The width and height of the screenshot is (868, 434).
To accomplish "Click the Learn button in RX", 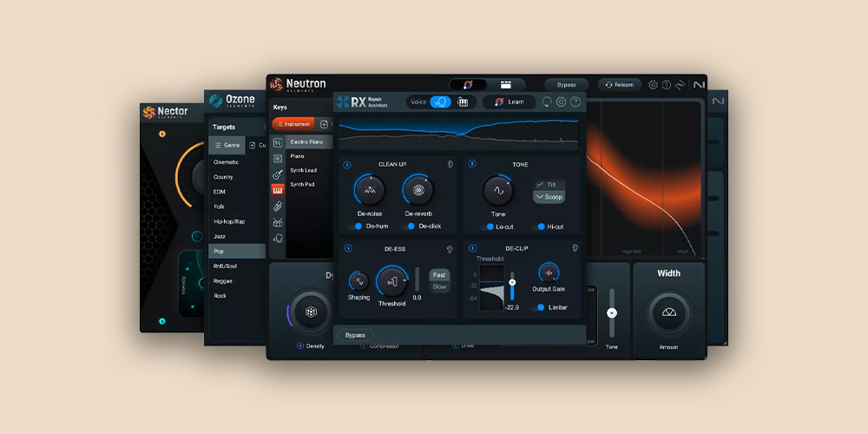I will tap(510, 102).
